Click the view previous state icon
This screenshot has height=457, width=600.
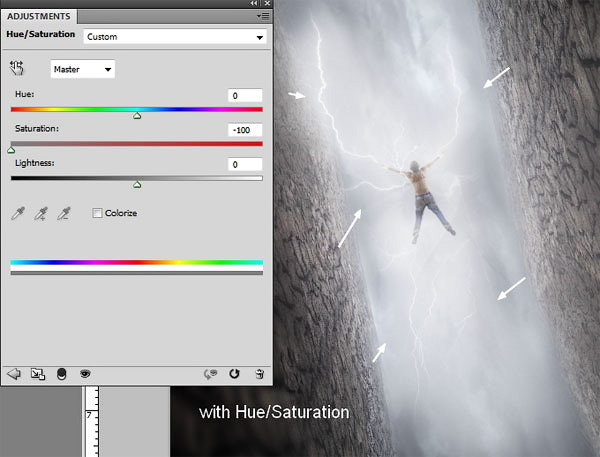[x=210, y=374]
